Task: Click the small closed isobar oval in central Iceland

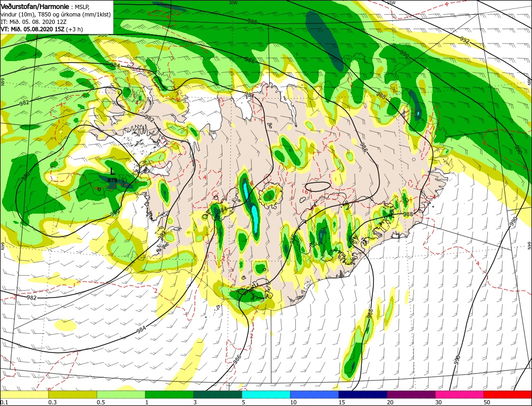Action: [318, 187]
